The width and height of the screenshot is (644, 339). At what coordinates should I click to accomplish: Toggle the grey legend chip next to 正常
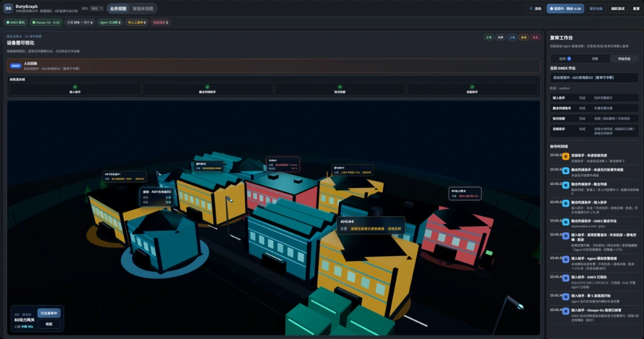(x=500, y=37)
